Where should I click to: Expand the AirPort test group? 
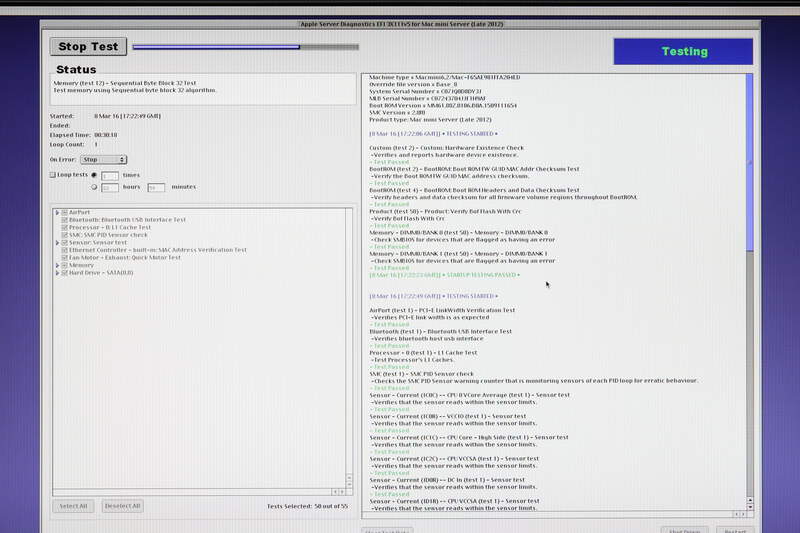click(x=57, y=213)
